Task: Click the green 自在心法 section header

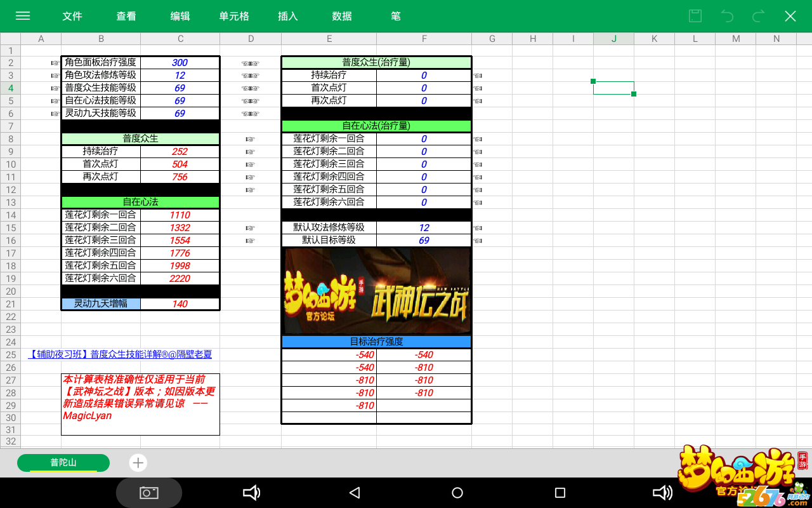Action: (x=140, y=202)
